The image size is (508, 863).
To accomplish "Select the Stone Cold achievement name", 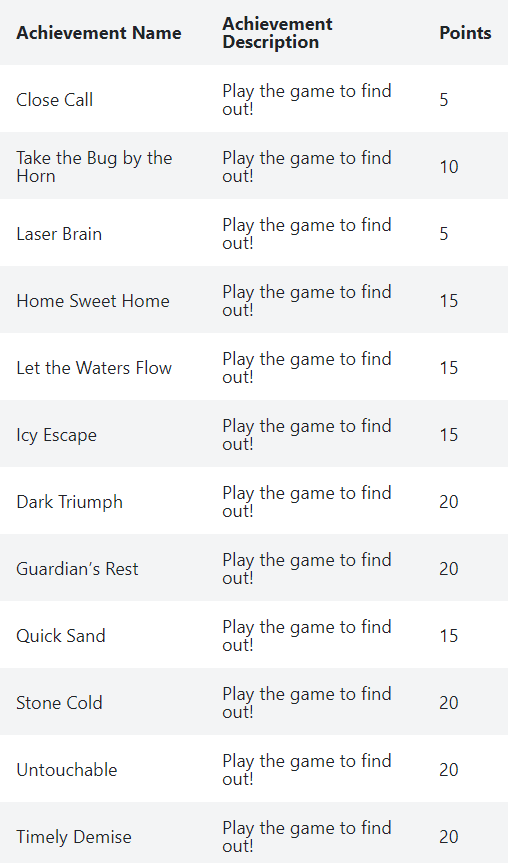I will (x=59, y=703).
